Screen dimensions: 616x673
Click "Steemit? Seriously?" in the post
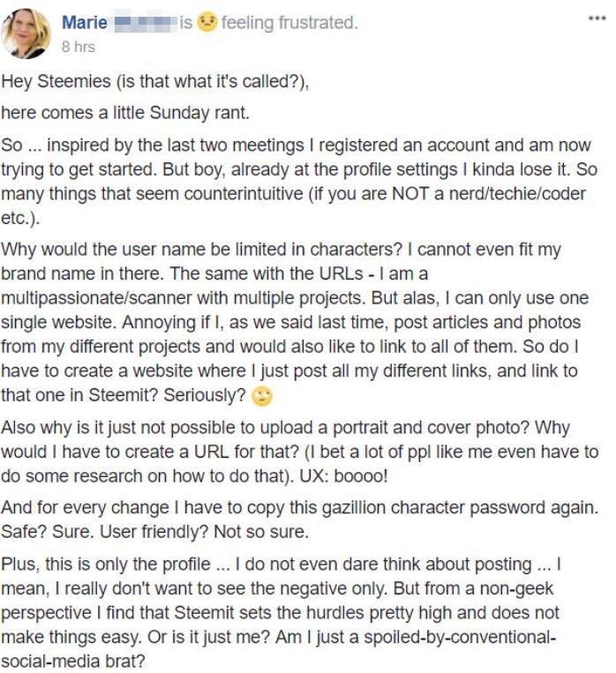(x=167, y=395)
